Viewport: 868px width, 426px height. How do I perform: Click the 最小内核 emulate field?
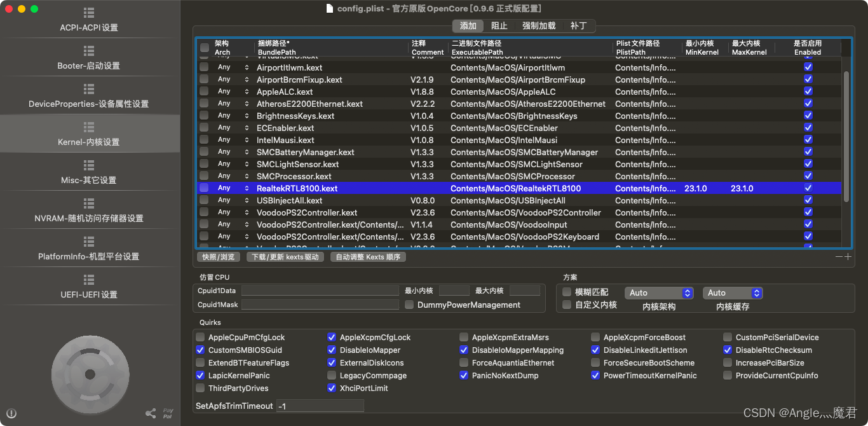454,291
